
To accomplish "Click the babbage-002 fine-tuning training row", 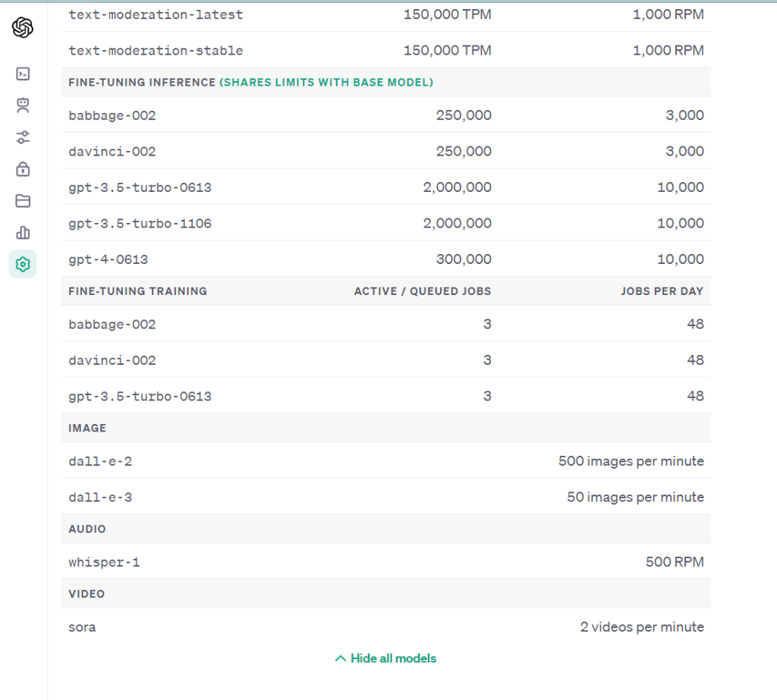I will [112, 324].
